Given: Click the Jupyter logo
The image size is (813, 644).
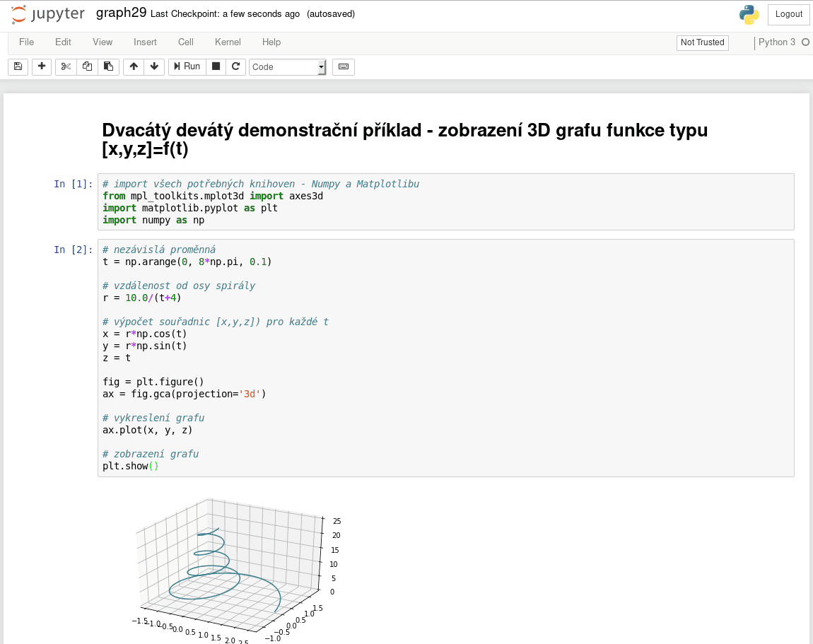Looking at the screenshot, I should [x=47, y=15].
